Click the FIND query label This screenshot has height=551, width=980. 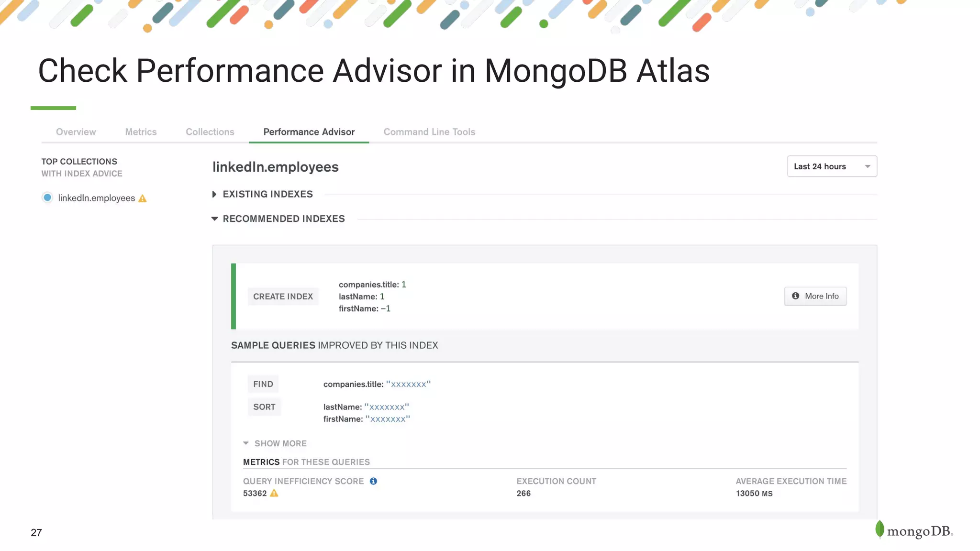[263, 384]
